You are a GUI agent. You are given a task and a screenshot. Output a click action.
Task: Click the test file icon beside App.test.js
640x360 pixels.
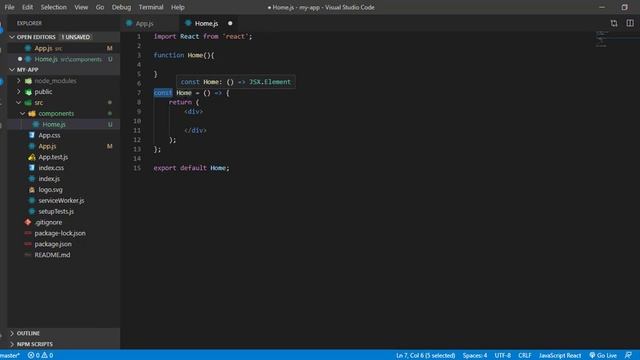pos(32,157)
